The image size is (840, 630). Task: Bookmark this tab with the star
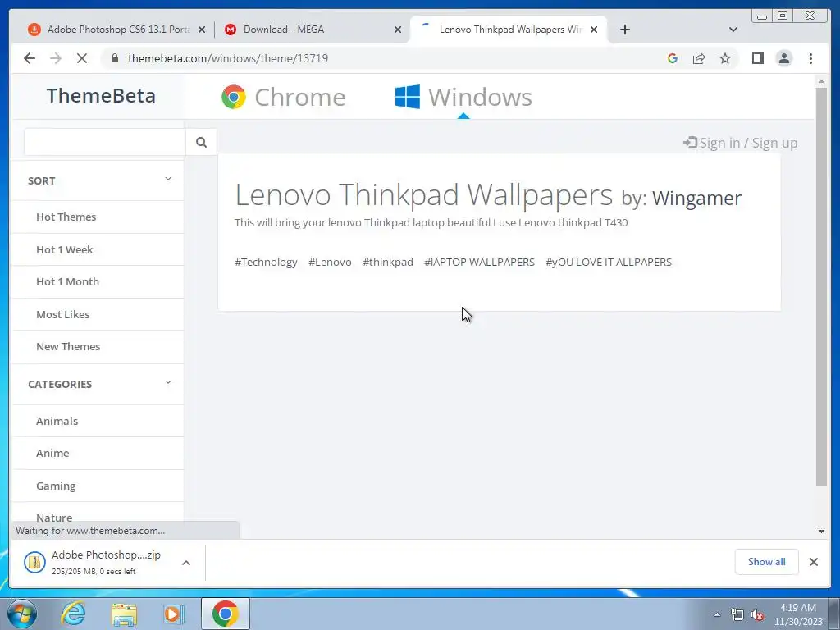(x=725, y=58)
